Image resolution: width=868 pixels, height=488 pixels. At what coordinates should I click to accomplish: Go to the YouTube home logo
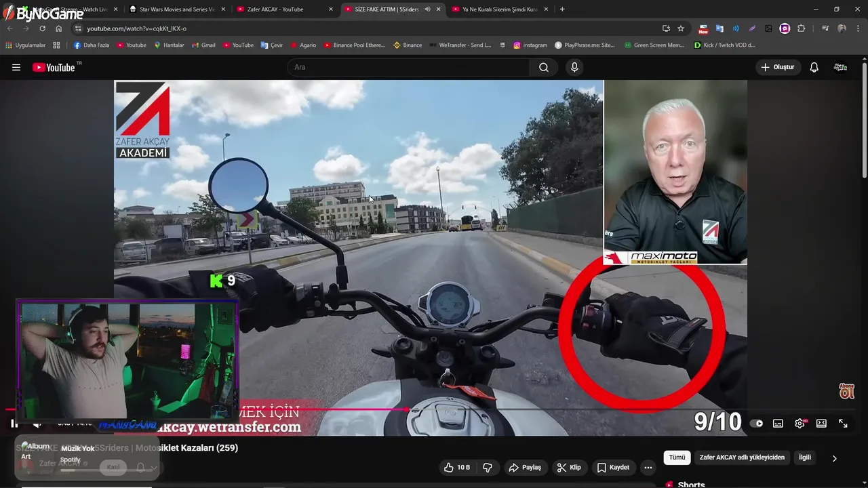[54, 67]
